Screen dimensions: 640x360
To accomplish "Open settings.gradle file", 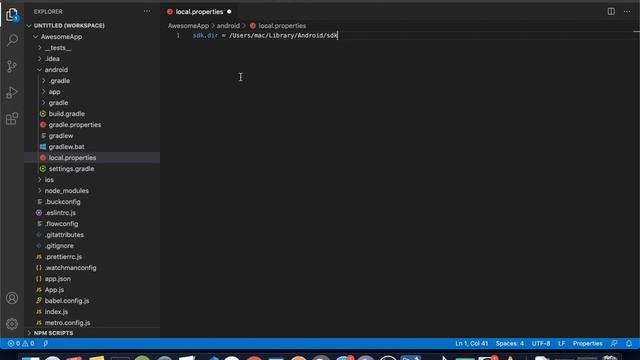I will click(71, 169).
